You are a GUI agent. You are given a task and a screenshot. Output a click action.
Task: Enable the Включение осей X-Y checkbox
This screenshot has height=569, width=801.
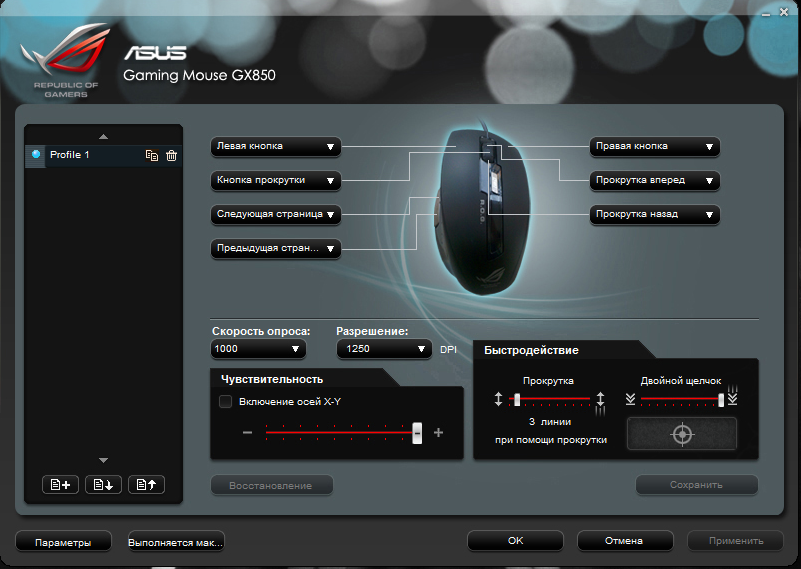pos(225,401)
